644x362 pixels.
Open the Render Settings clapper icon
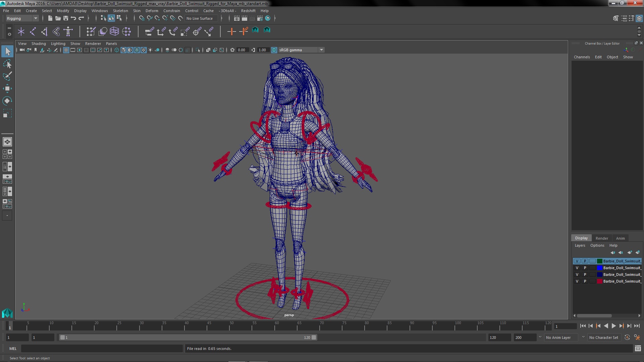260,18
